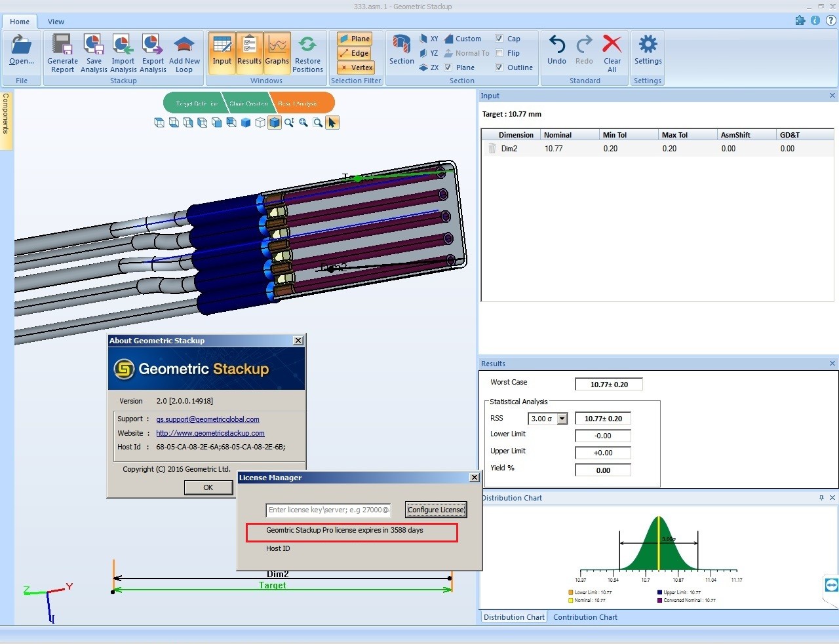Open the RSS sigma dropdown

tap(562, 419)
